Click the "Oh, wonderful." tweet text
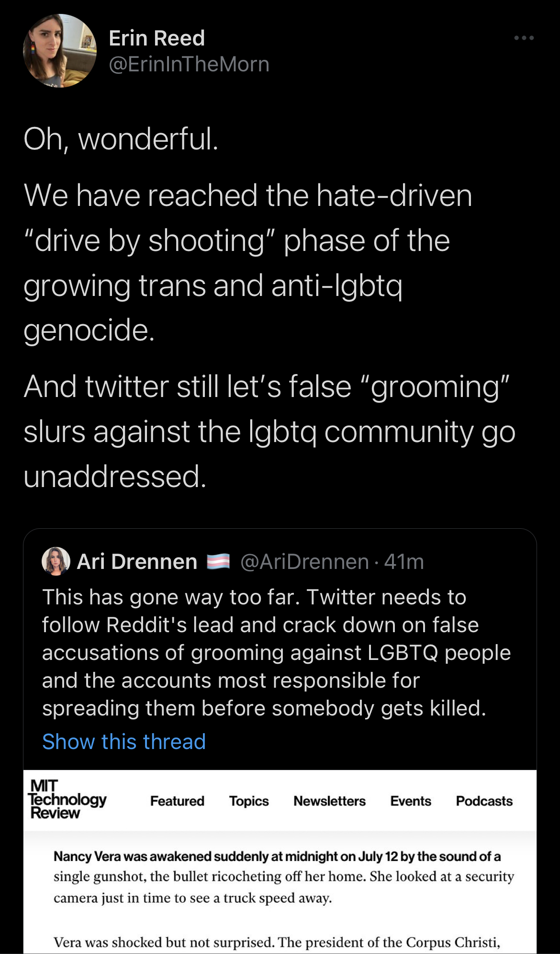This screenshot has height=954, width=560. coord(121,139)
